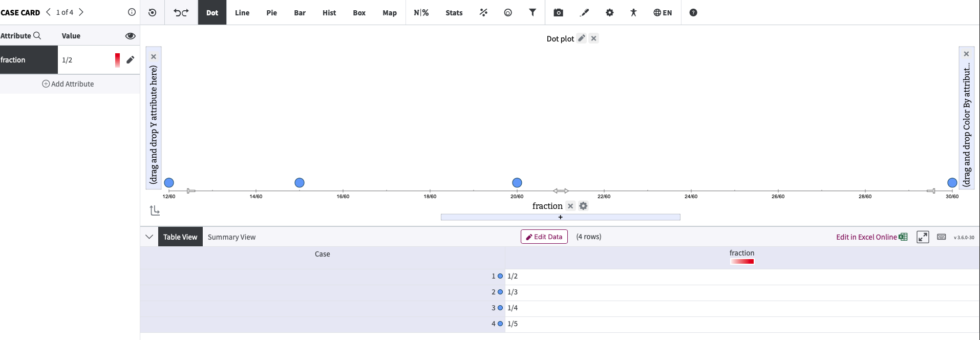Switch to Summary View tab
This screenshot has width=980, height=340.
[x=231, y=237]
